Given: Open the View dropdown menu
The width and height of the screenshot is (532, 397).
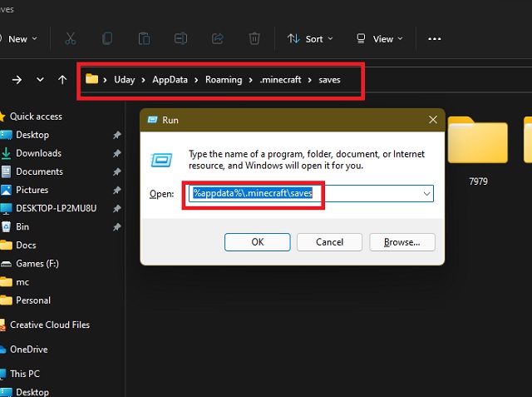Looking at the screenshot, I should coord(378,39).
